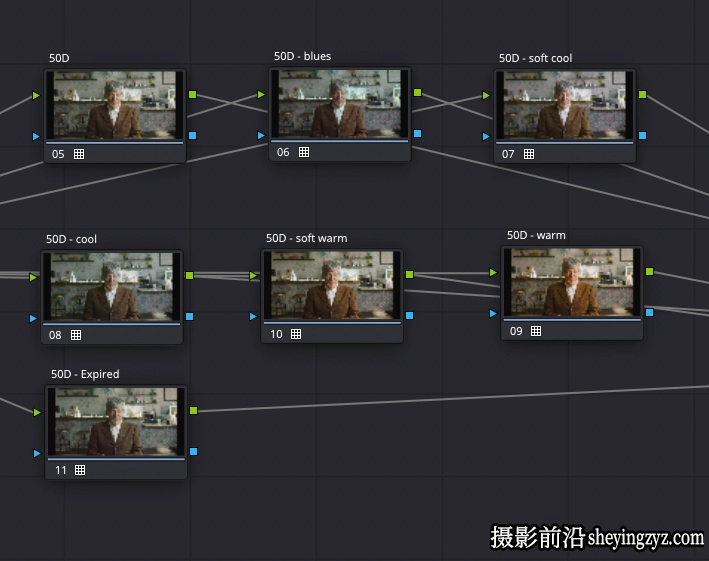Click green RGB input arrow of node 06

click(261, 94)
